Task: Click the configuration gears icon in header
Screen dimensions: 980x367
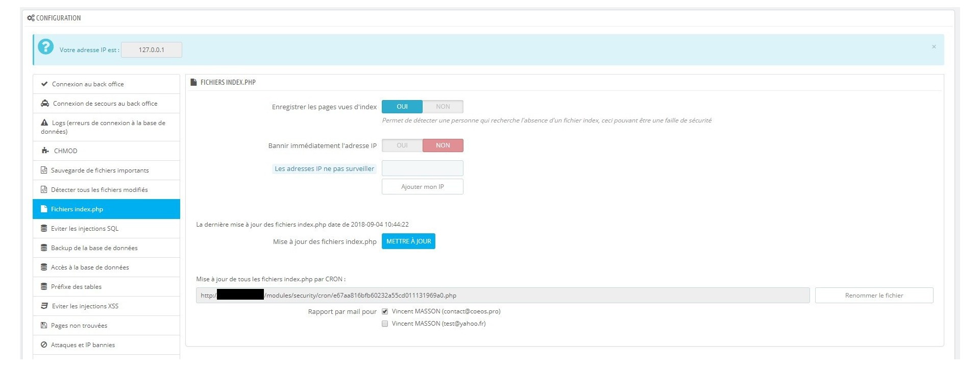Action: pyautogui.click(x=31, y=18)
